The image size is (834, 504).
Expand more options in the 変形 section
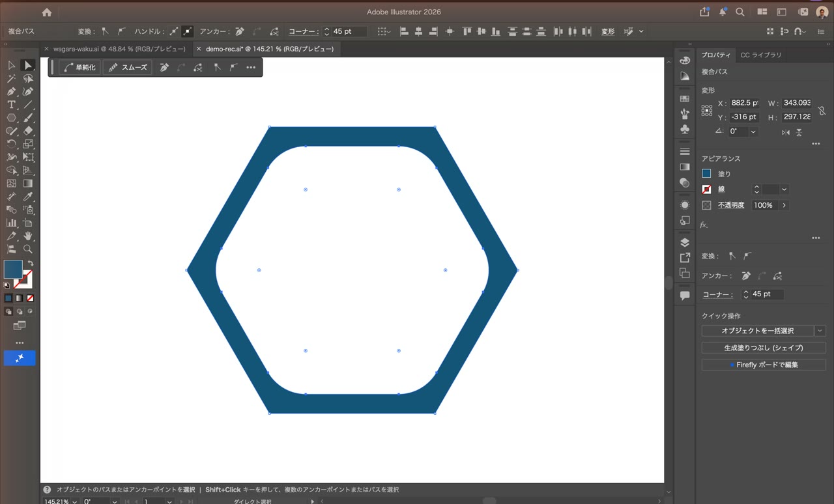click(816, 144)
